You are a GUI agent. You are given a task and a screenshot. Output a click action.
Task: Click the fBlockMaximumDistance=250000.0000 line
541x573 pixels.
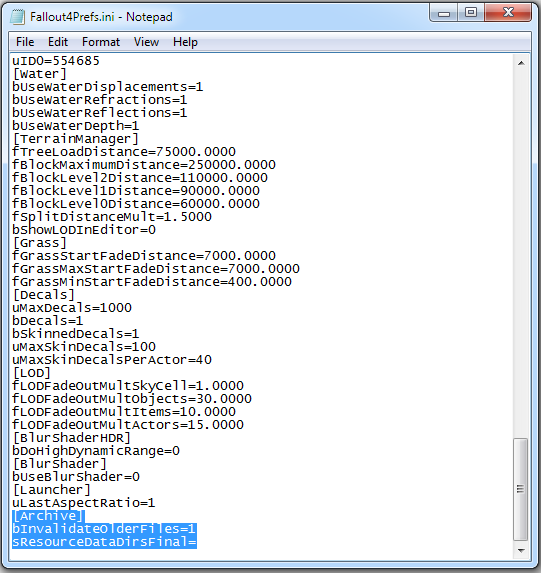pos(144,165)
